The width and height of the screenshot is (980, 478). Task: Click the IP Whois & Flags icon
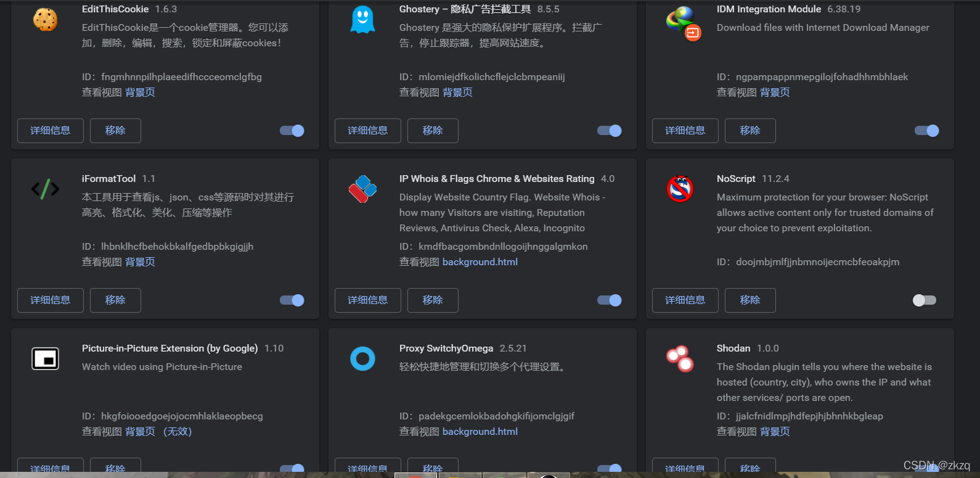tap(362, 189)
